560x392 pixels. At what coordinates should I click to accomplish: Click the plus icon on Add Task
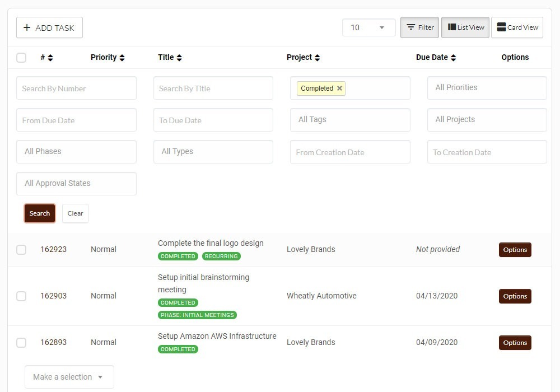tap(27, 28)
